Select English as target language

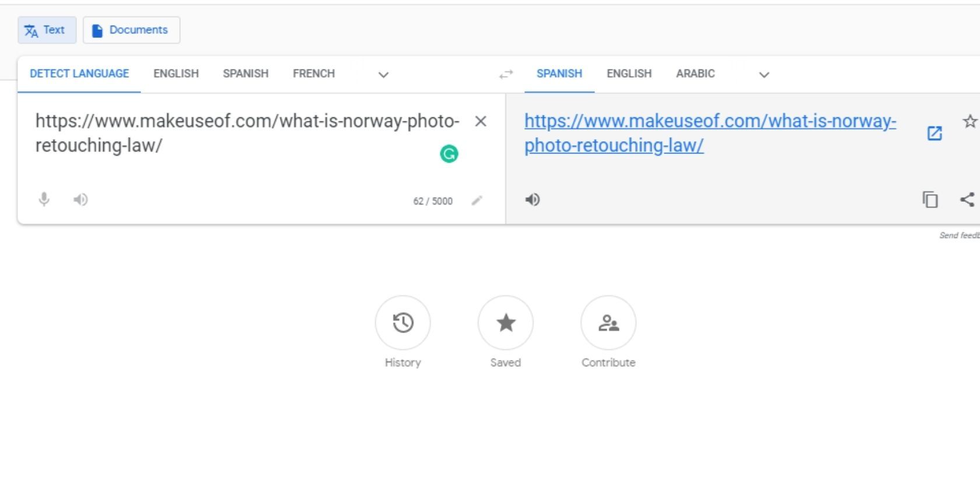[629, 73]
